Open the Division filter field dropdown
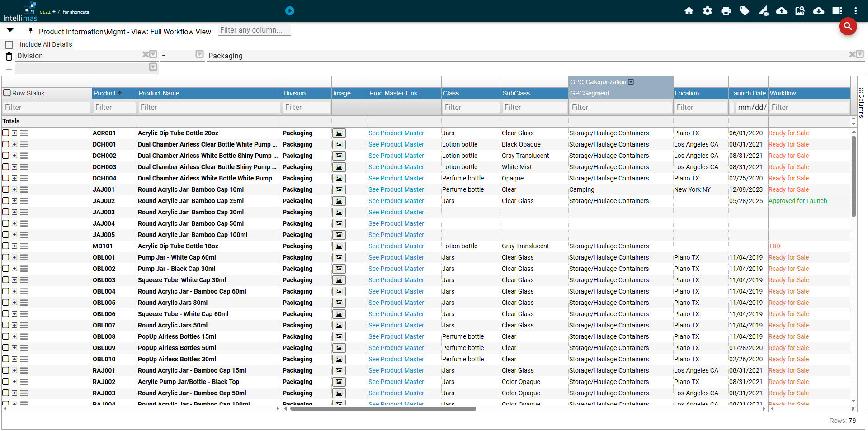Image resolution: width=868 pixels, height=431 pixels. (153, 54)
